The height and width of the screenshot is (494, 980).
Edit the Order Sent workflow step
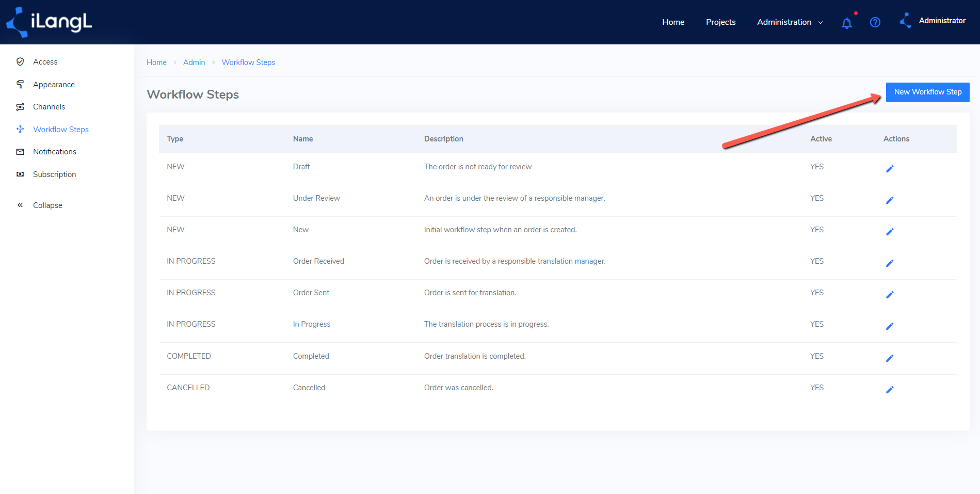point(890,295)
